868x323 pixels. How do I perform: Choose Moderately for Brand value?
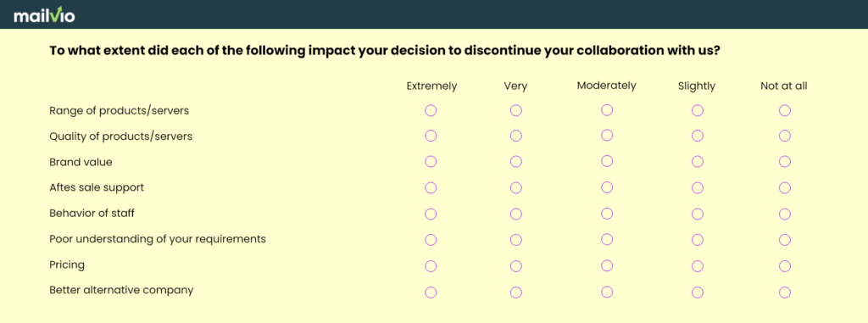click(x=607, y=161)
